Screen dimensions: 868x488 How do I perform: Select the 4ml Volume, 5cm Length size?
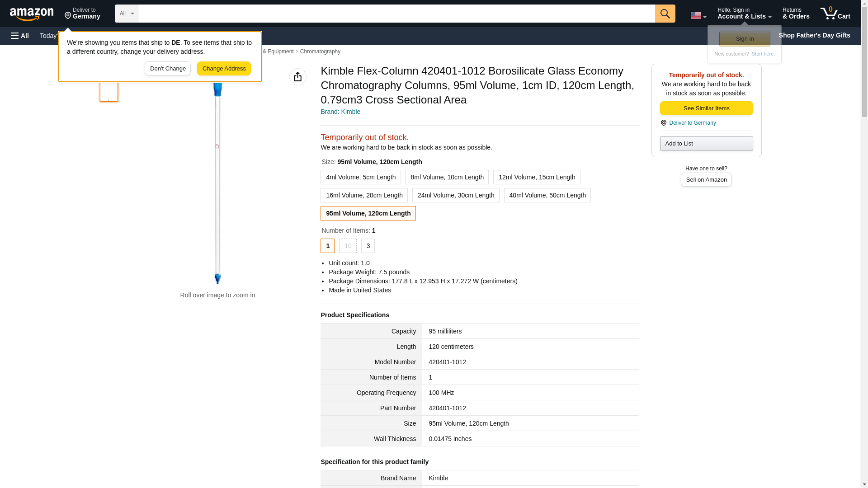pyautogui.click(x=360, y=177)
